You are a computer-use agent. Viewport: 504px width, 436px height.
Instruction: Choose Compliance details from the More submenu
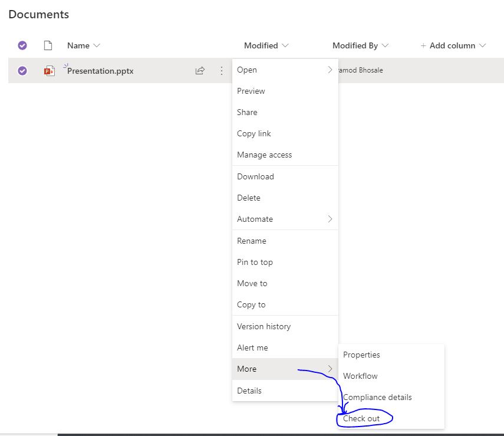pos(377,397)
